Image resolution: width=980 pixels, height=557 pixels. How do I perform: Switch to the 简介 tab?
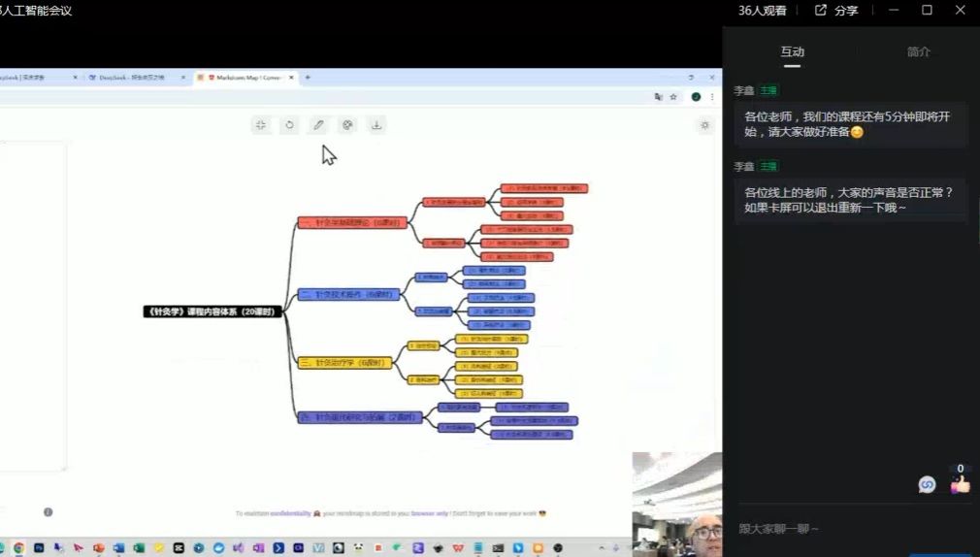918,52
